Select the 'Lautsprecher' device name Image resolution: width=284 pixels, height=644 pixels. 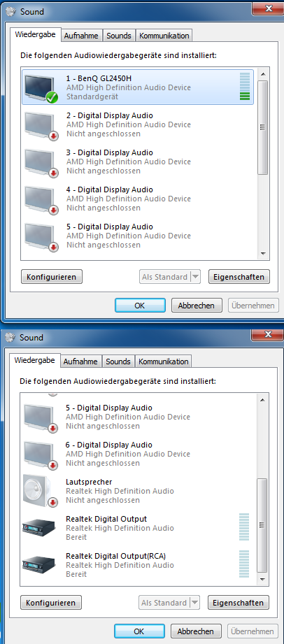coord(89,482)
